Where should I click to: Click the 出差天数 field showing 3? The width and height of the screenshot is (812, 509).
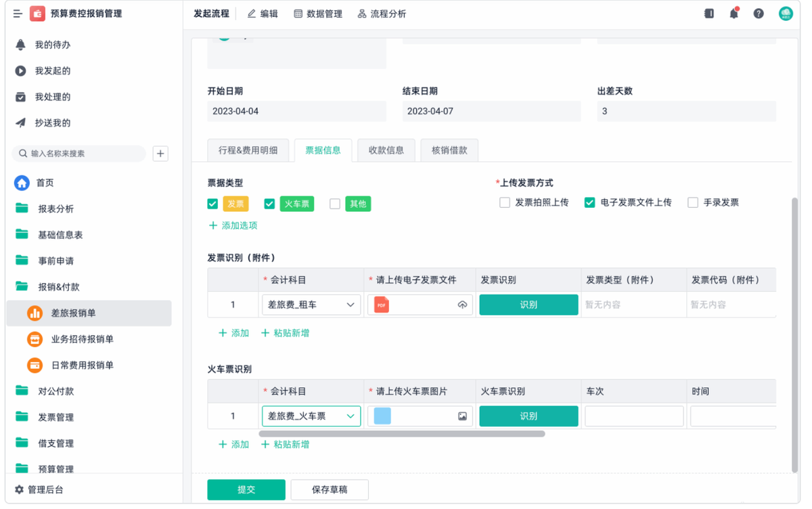tap(686, 111)
